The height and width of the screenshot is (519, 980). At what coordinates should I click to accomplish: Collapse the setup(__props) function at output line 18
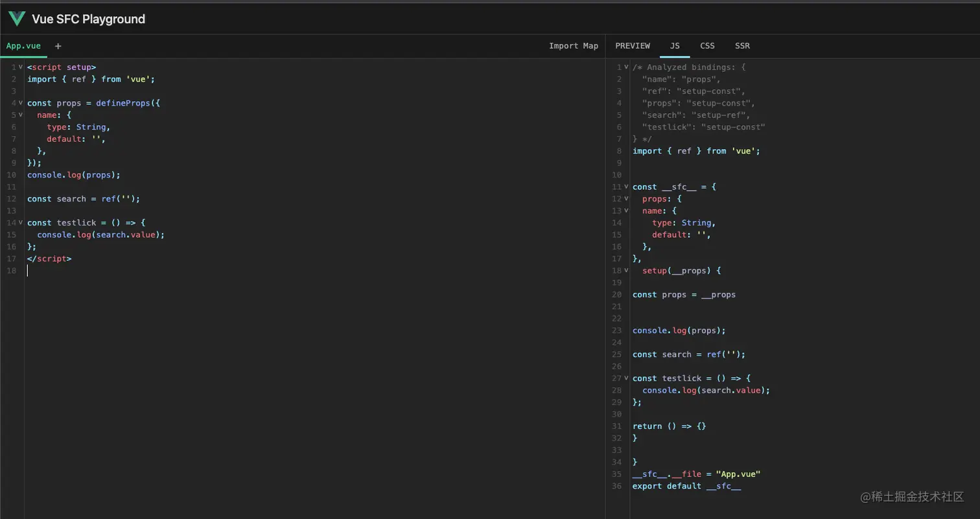[625, 271]
